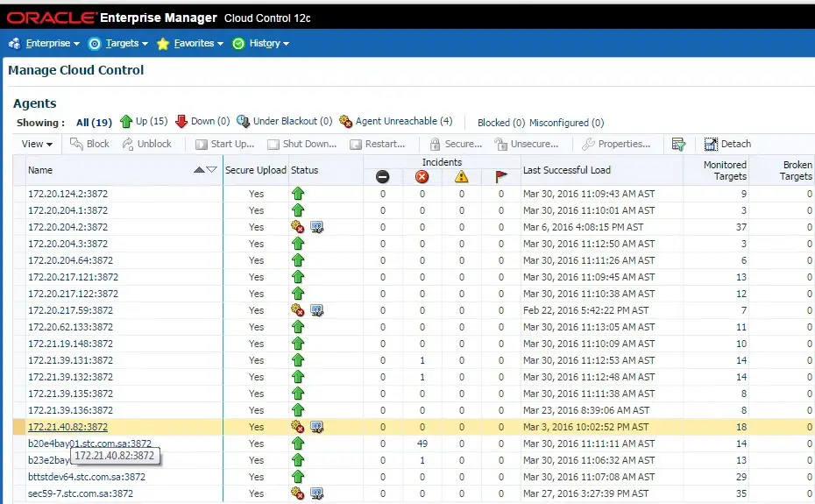Click date Mar 23, 2016 8:39:06 AM AST

[x=586, y=410]
